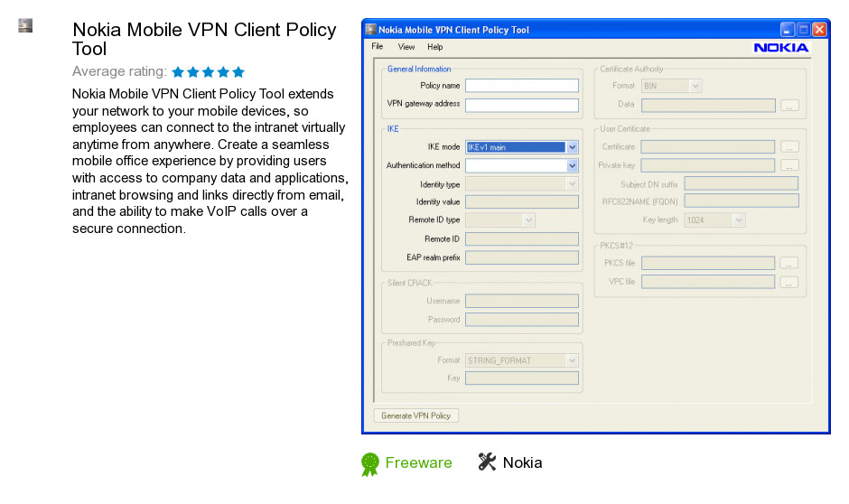Click the RFC822NAME (FQDN) field
The image size is (849, 504).
click(742, 201)
